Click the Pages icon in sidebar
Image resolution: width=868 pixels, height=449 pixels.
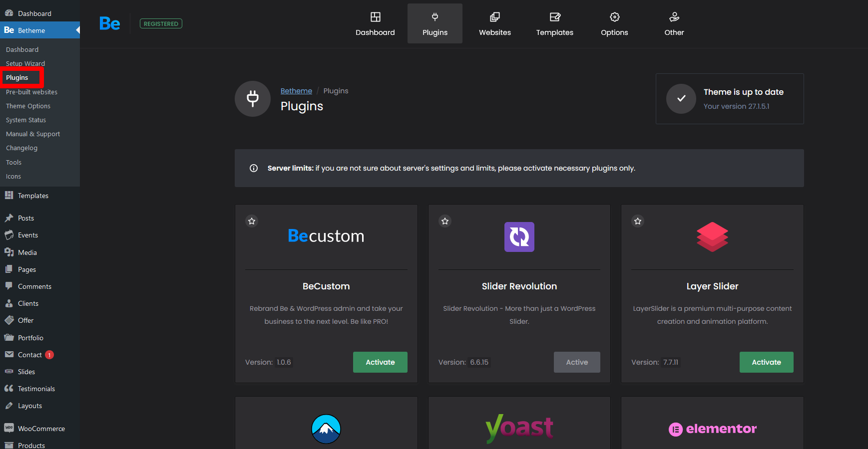click(x=9, y=269)
